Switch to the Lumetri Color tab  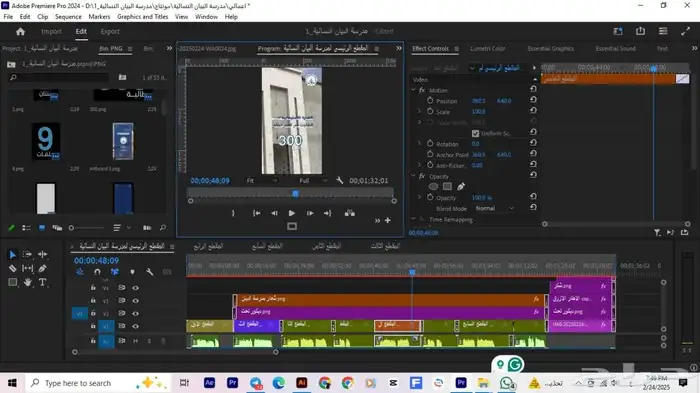coord(488,48)
